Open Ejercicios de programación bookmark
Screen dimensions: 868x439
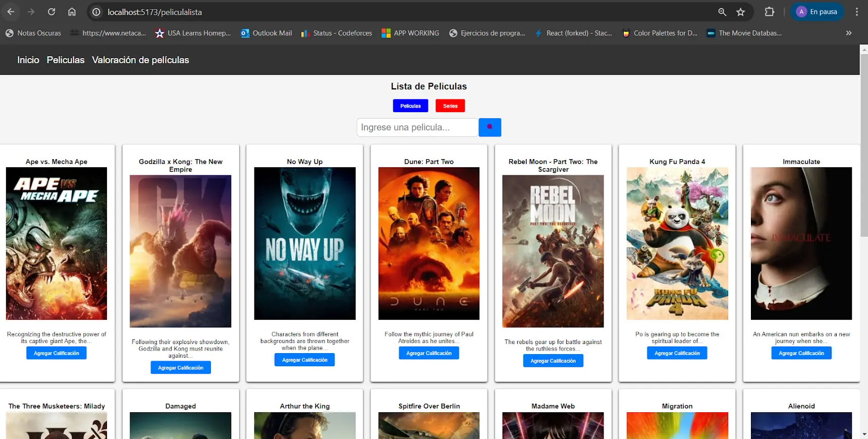click(487, 33)
